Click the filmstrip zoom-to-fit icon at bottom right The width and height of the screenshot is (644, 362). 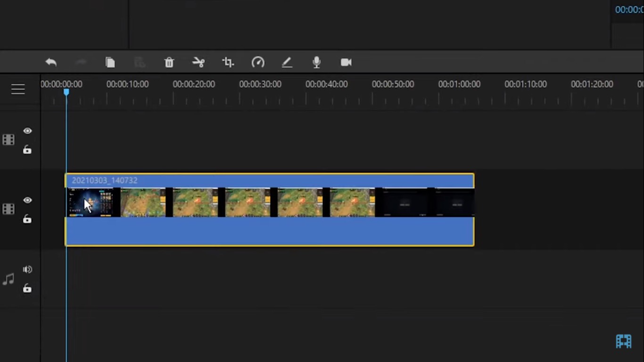tap(623, 341)
